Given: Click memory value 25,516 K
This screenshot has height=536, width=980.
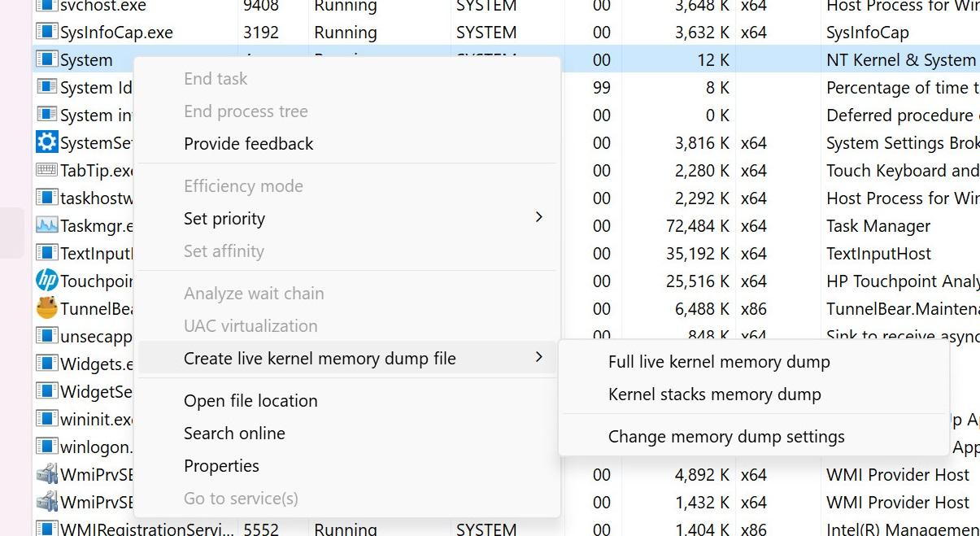Looking at the screenshot, I should pyautogui.click(x=697, y=281).
